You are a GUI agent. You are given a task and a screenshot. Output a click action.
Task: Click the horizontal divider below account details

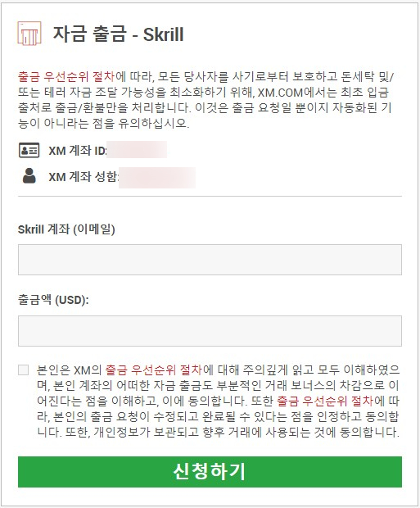210,196
